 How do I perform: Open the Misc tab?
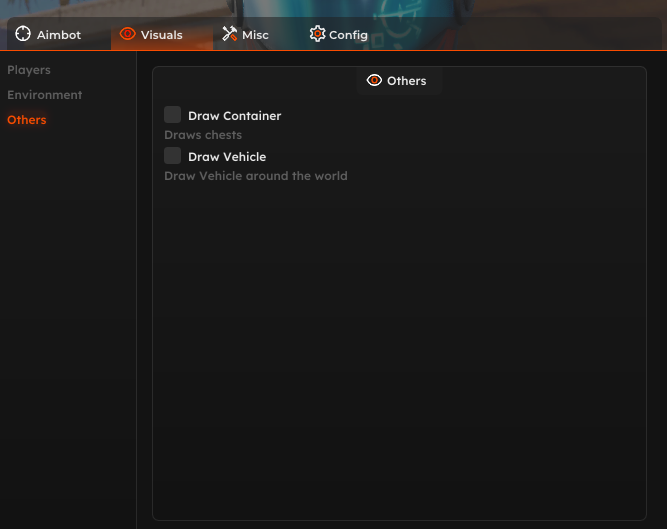[255, 35]
